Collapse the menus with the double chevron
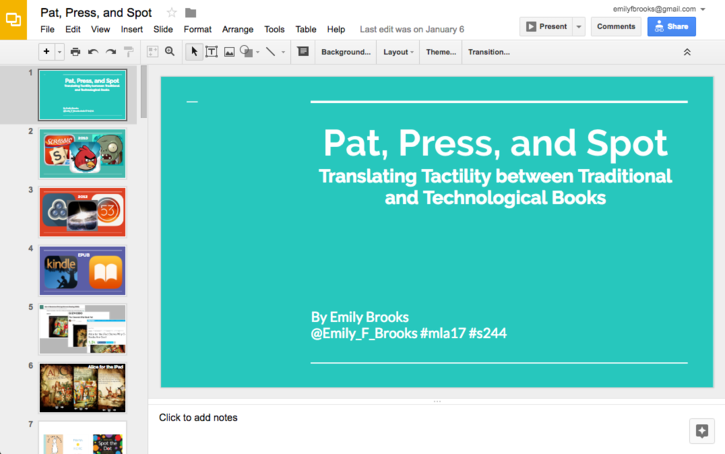The width and height of the screenshot is (725, 454). coord(687,52)
